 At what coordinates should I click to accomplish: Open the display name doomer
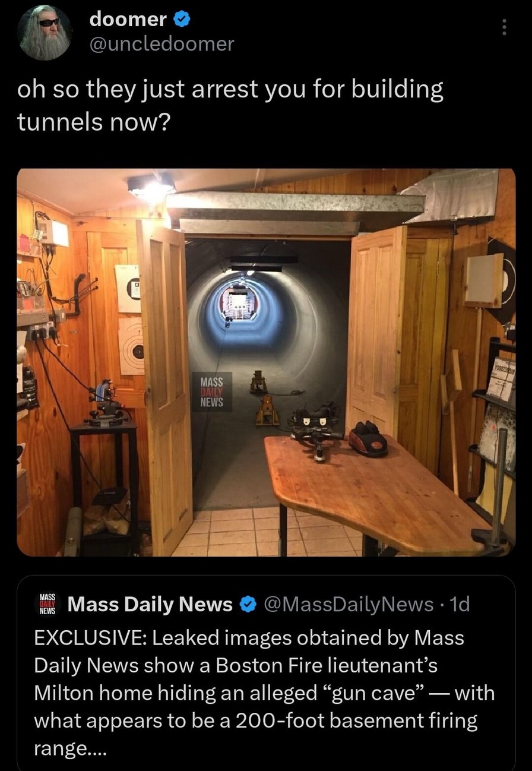[x=128, y=20]
